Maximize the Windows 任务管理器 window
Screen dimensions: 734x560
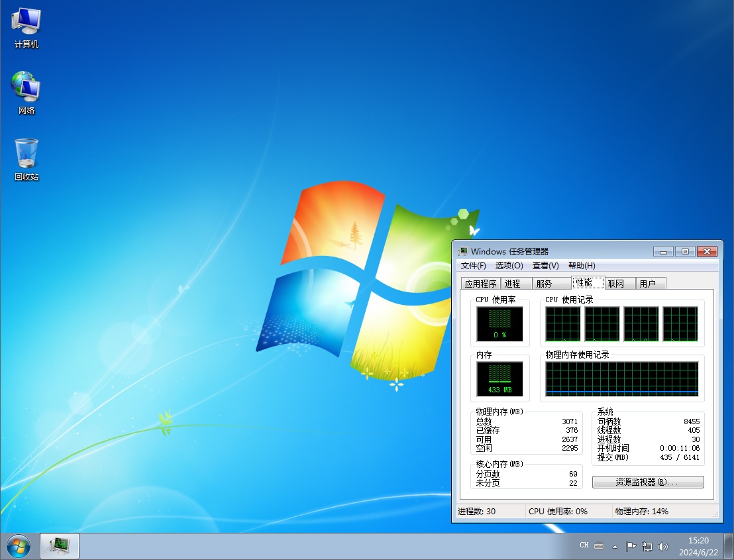[x=685, y=252]
